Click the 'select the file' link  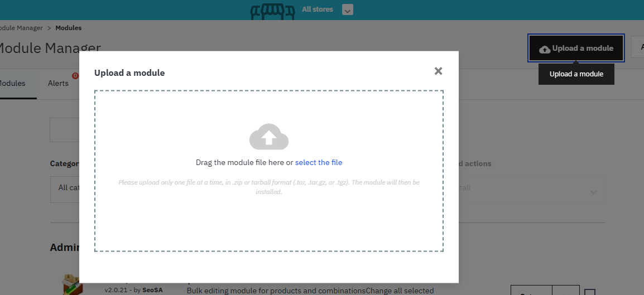[318, 162]
